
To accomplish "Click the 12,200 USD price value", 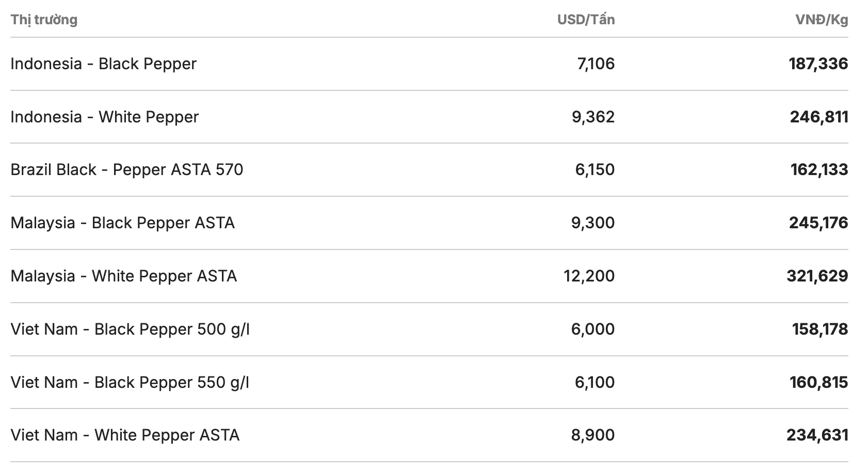I will [x=589, y=276].
